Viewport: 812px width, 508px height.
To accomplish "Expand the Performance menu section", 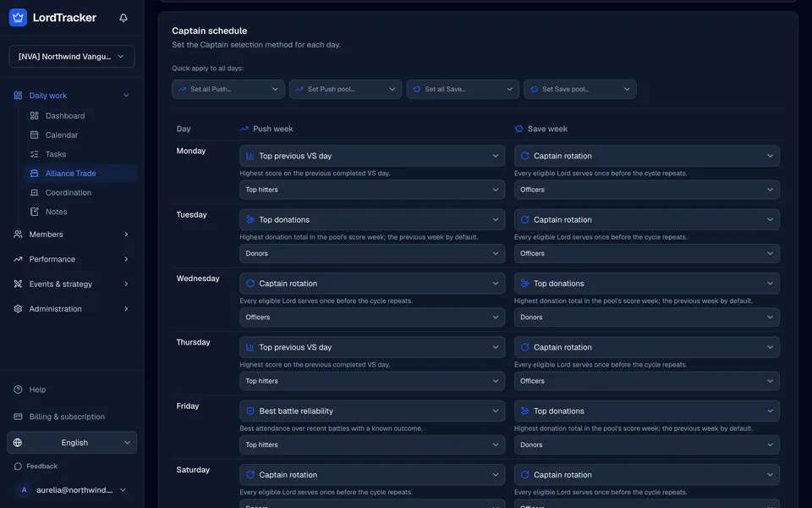I will (x=71, y=259).
